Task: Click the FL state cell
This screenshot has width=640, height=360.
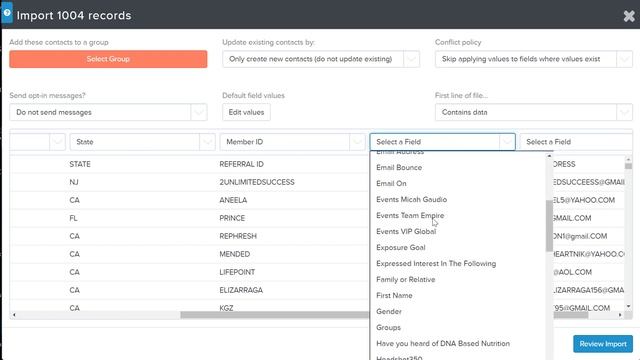Action: (x=73, y=218)
